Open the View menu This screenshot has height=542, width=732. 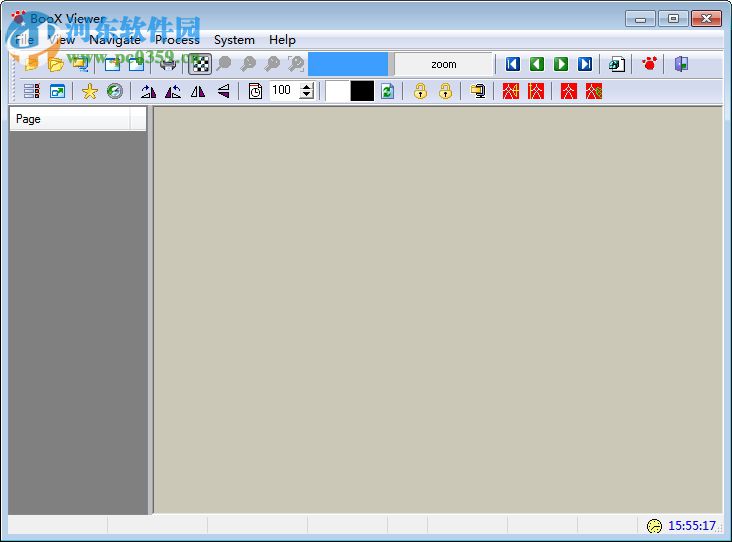click(62, 40)
